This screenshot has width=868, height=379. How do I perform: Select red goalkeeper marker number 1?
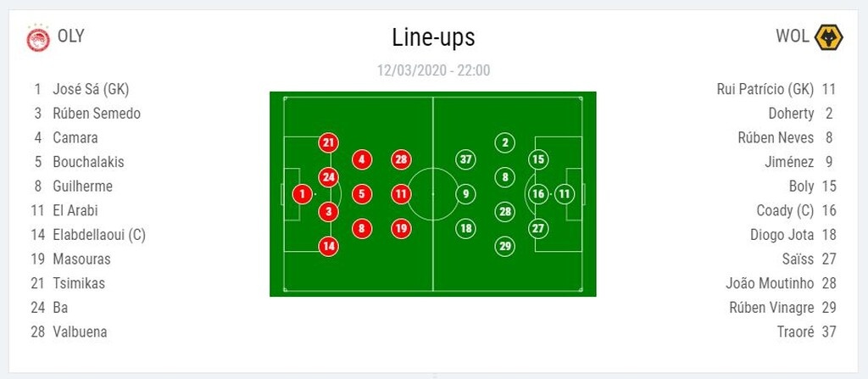tap(303, 194)
